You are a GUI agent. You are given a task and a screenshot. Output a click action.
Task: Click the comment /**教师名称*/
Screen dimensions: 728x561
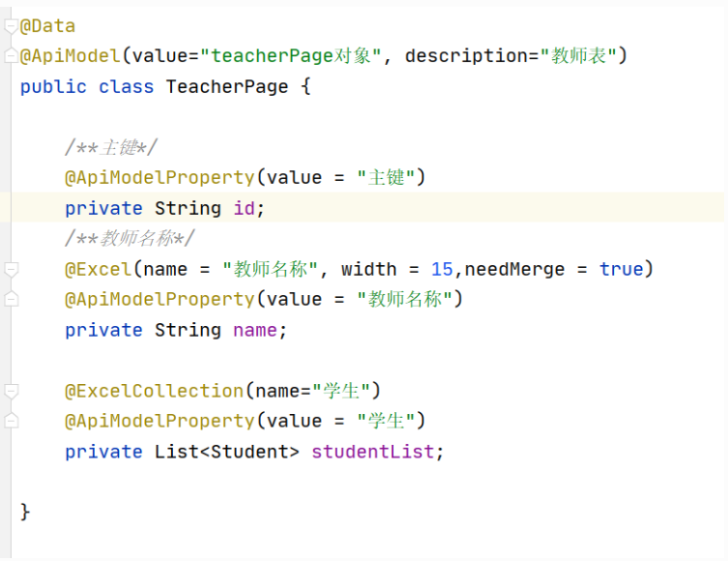tap(130, 239)
